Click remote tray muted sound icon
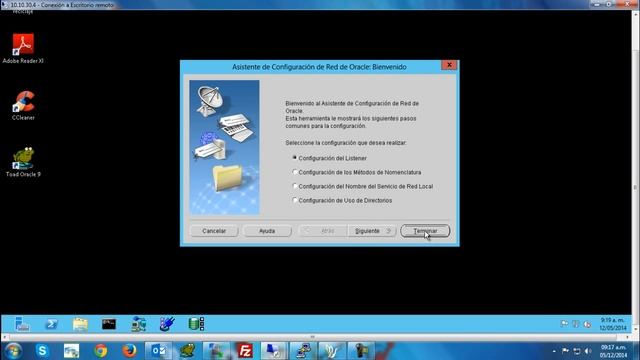Viewport: 640px width, 360px height. pyautogui.click(x=587, y=324)
